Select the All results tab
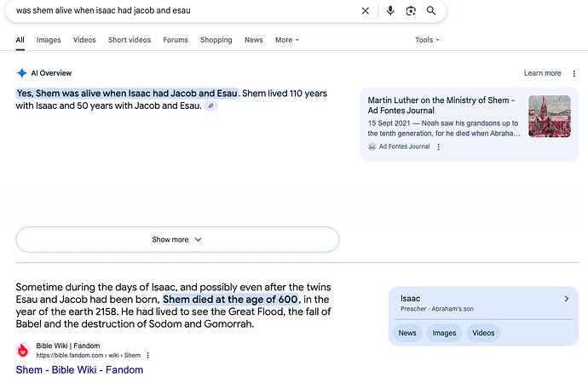The height and width of the screenshot is (383, 588). pyautogui.click(x=20, y=40)
